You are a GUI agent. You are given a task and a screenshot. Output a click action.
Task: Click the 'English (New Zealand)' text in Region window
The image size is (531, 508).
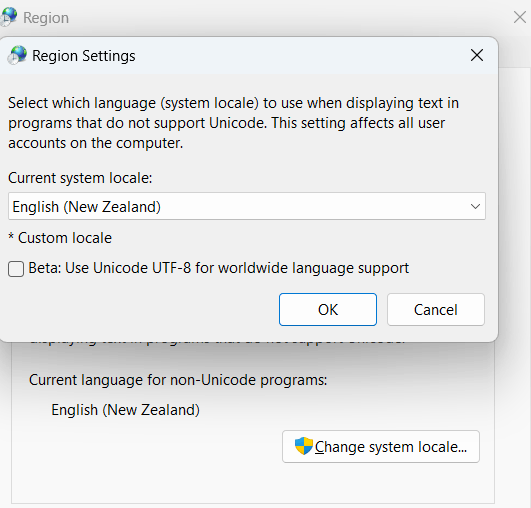[126, 410]
